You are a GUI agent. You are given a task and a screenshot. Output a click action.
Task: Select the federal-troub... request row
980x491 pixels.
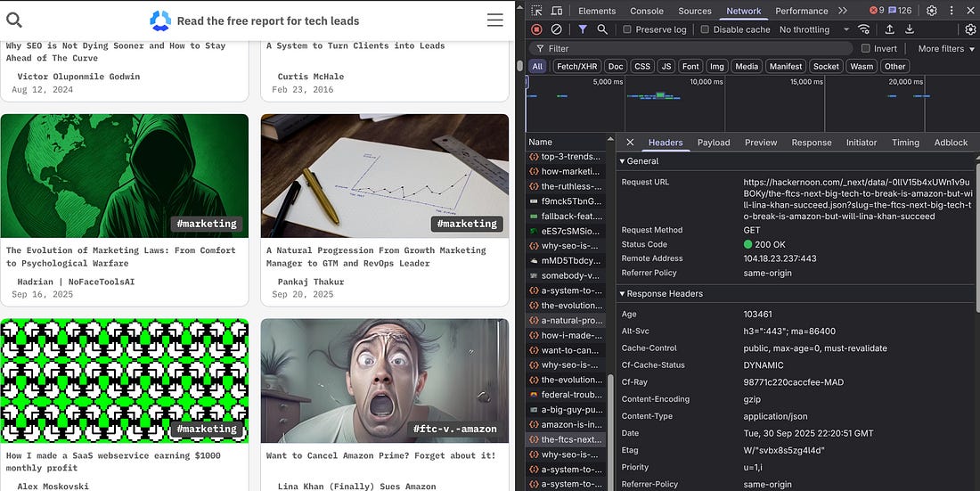tap(566, 395)
